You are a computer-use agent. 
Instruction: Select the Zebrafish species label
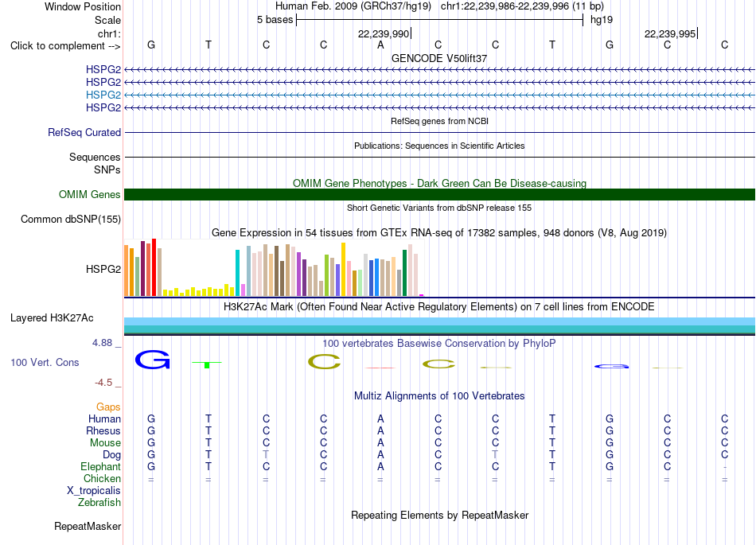[x=99, y=502]
